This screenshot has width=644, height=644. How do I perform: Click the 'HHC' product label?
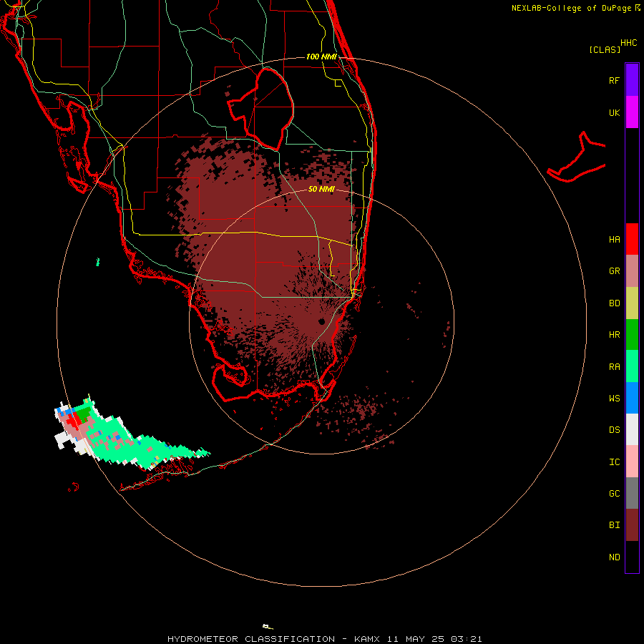point(628,43)
